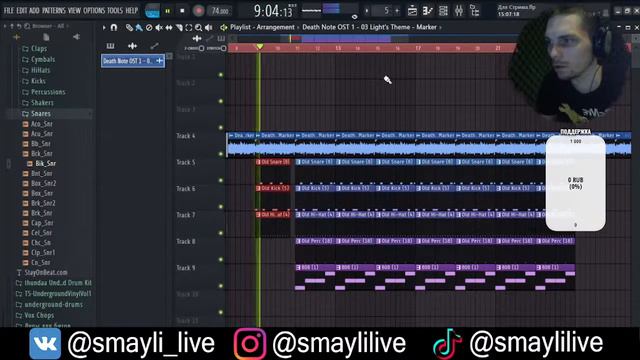
Task: Select the Slip tool in playlist toolbar
Action: [x=169, y=27]
